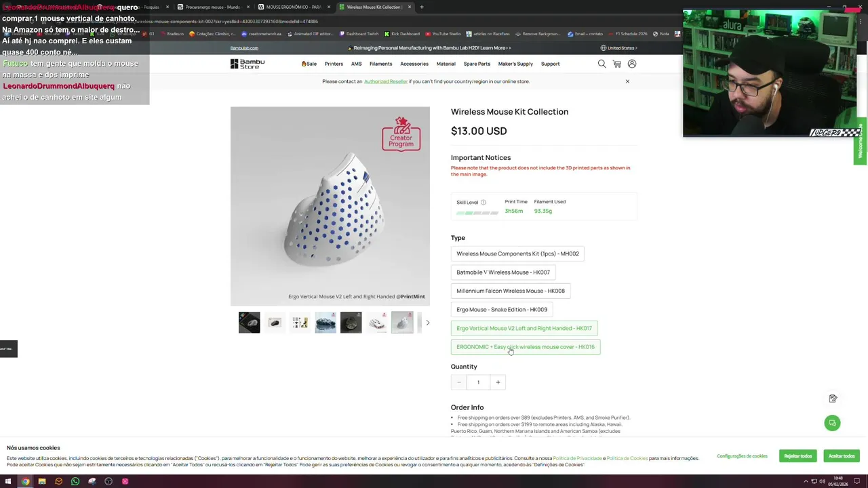This screenshot has width=868, height=488.
Task: Open the Support menu
Action: click(x=550, y=64)
